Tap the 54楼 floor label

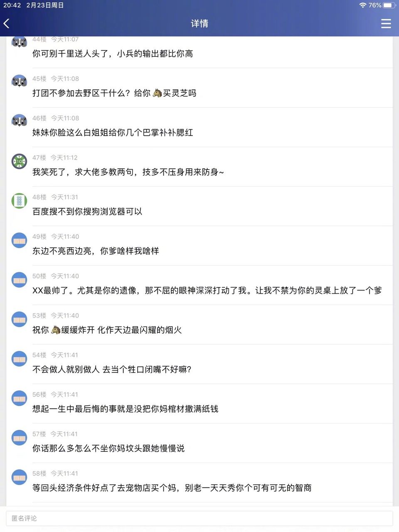pyautogui.click(x=39, y=355)
